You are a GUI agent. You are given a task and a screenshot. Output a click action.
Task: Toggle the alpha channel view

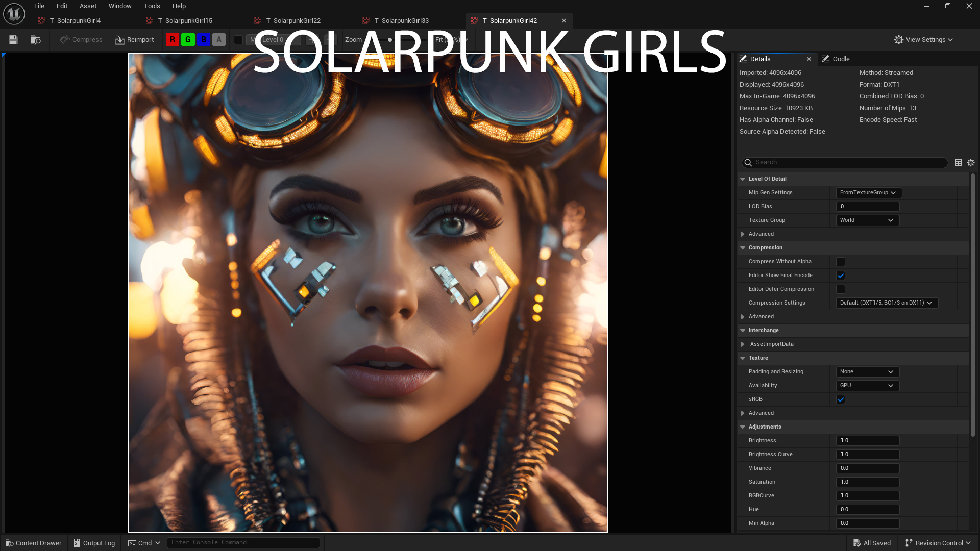219,40
